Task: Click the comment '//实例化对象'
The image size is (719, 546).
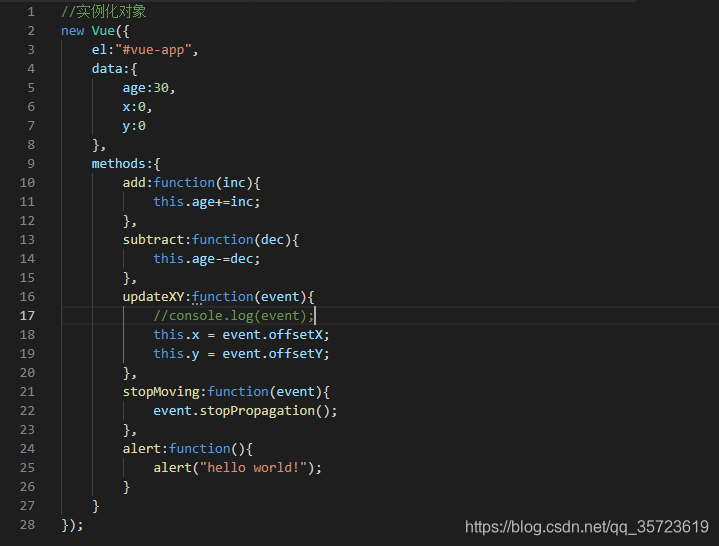Action: pyautogui.click(x=104, y=11)
